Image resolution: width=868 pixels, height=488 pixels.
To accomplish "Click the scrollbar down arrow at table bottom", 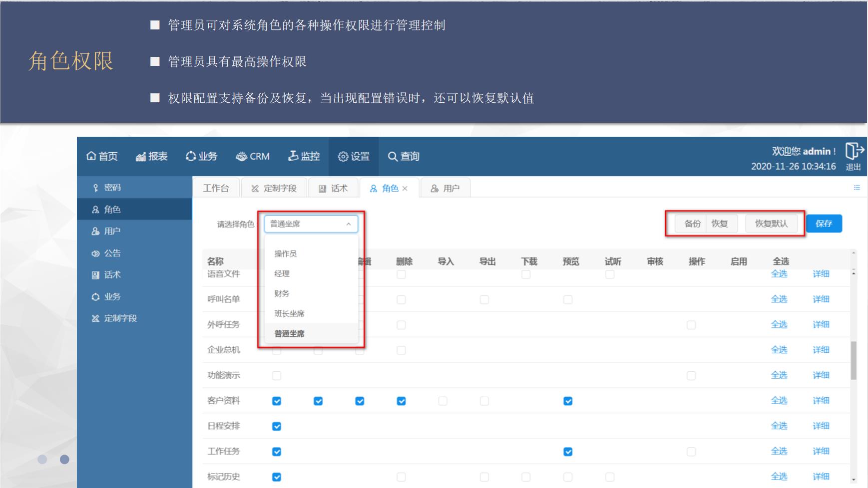I will click(x=854, y=480).
